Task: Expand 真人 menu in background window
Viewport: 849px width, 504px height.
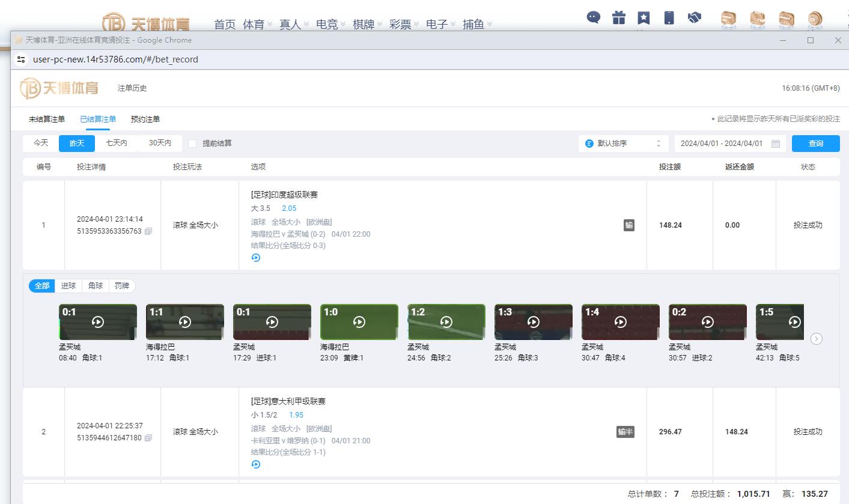Action: [x=294, y=24]
